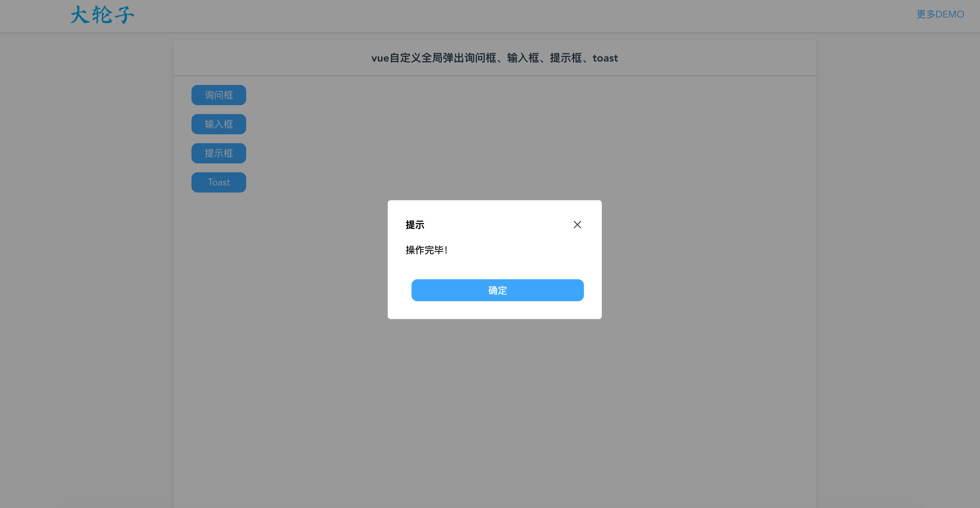Click the word toast in the heading
980x508 pixels.
[x=605, y=58]
